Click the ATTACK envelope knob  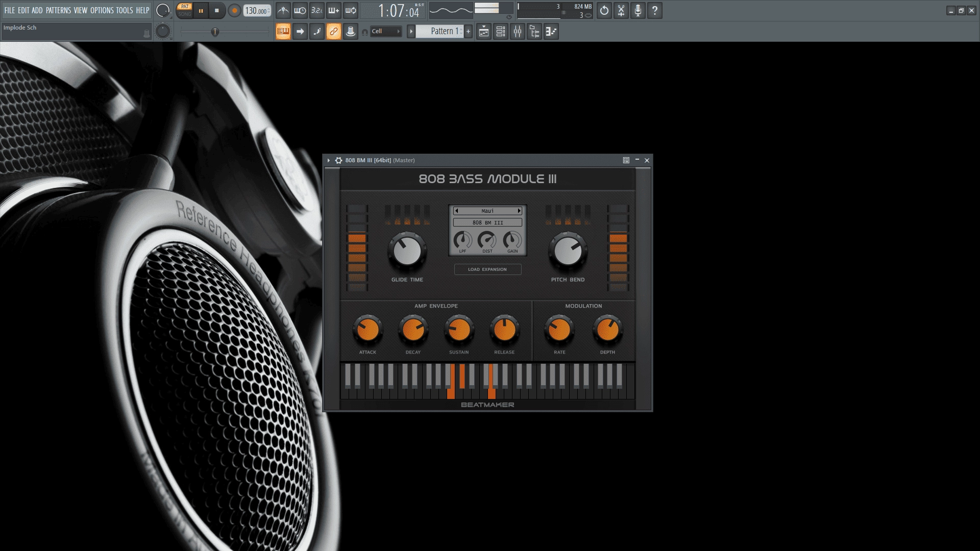[x=367, y=330]
